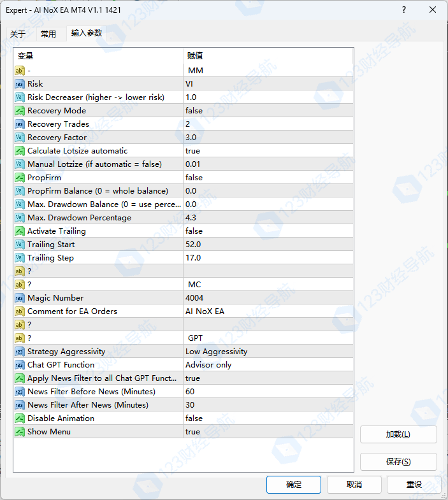448x500 pixels.
Task: Click the string icon beside Comment for EA Orders
Action: pyautogui.click(x=20, y=311)
